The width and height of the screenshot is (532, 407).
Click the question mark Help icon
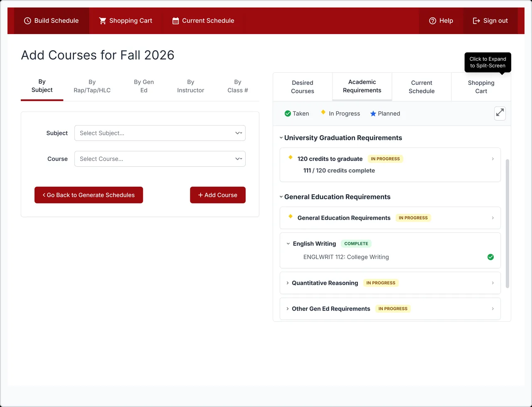433,21
